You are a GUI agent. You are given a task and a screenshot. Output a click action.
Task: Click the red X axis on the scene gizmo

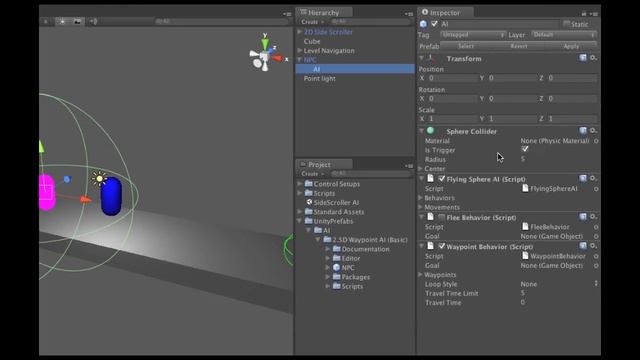click(x=278, y=58)
